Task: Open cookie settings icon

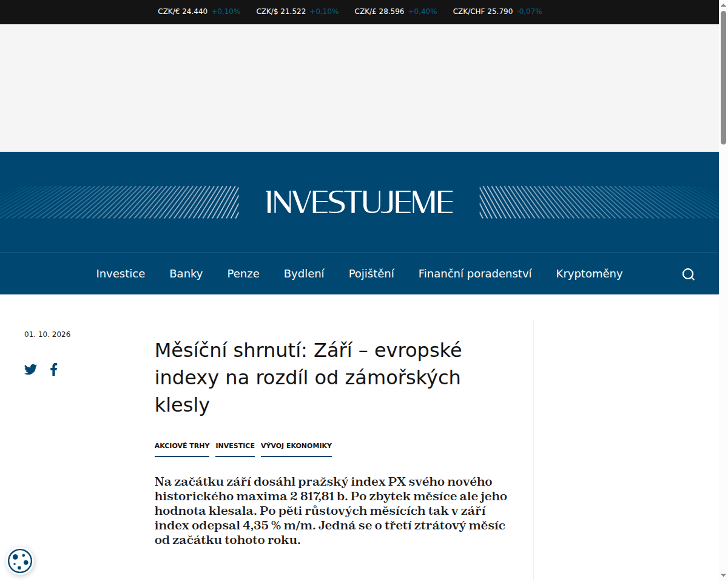Action: tap(20, 560)
